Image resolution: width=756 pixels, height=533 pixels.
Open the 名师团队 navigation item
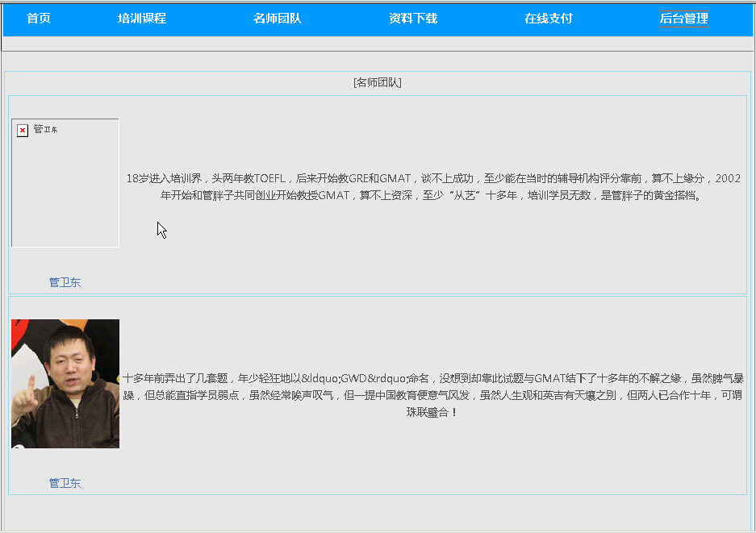click(x=278, y=19)
